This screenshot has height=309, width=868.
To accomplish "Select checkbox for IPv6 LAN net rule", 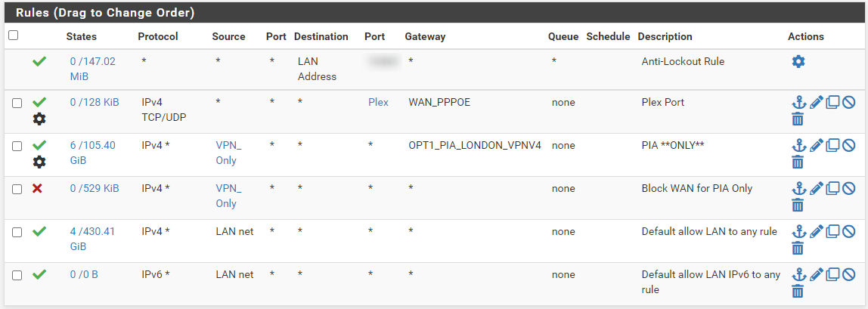I will [17, 275].
